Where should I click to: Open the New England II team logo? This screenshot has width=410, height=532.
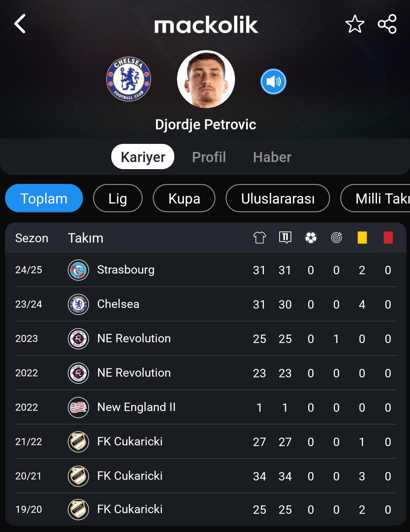pyautogui.click(x=78, y=407)
